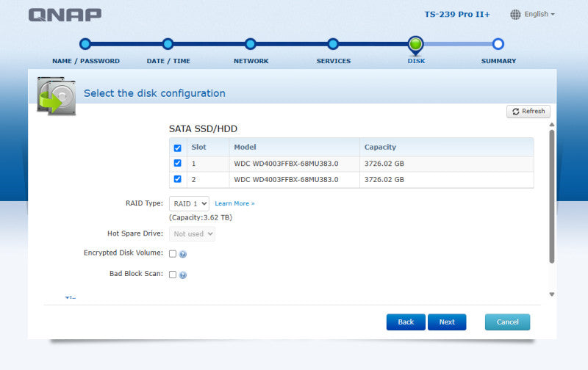Click the QNAP logo
Screen dimensions: 588x370
coord(65,15)
